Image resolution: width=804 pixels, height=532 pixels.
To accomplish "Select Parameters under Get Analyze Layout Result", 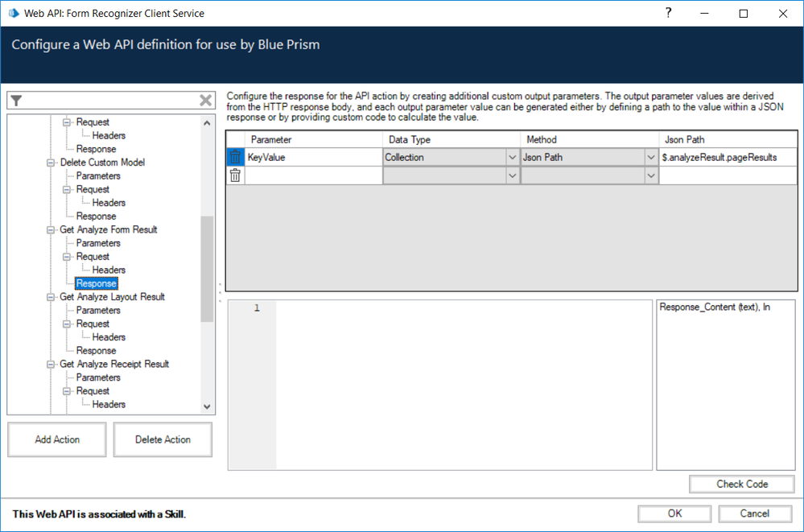I will pos(98,310).
